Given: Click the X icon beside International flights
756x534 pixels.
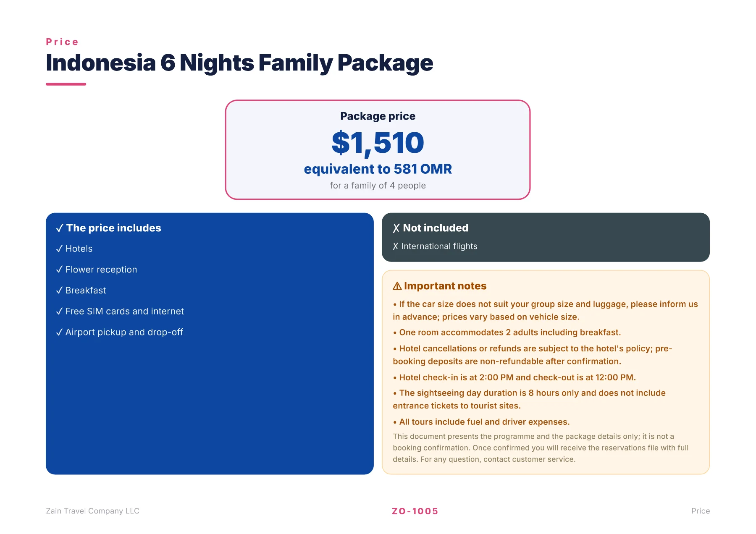Looking at the screenshot, I should coord(396,246).
